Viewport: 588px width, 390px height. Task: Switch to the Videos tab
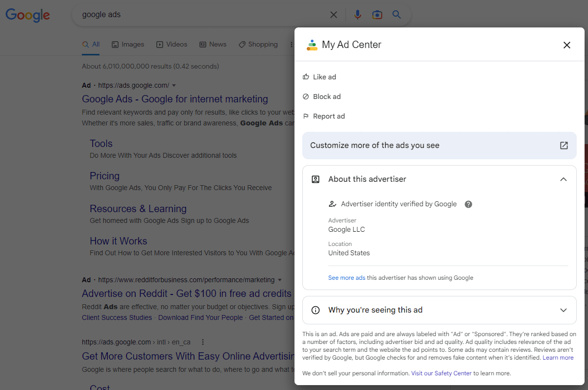(171, 45)
